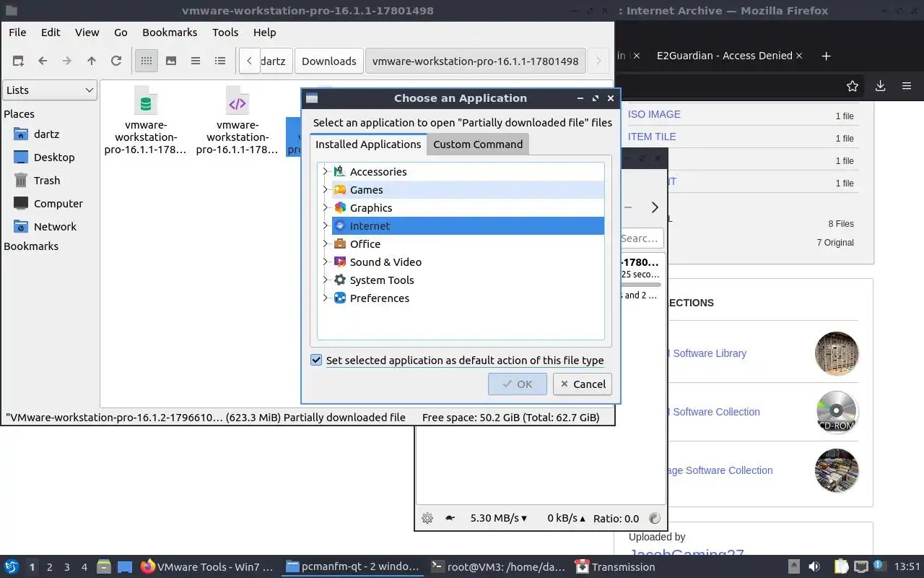Open ISO IMAGE download link
924x578 pixels.
(654, 114)
